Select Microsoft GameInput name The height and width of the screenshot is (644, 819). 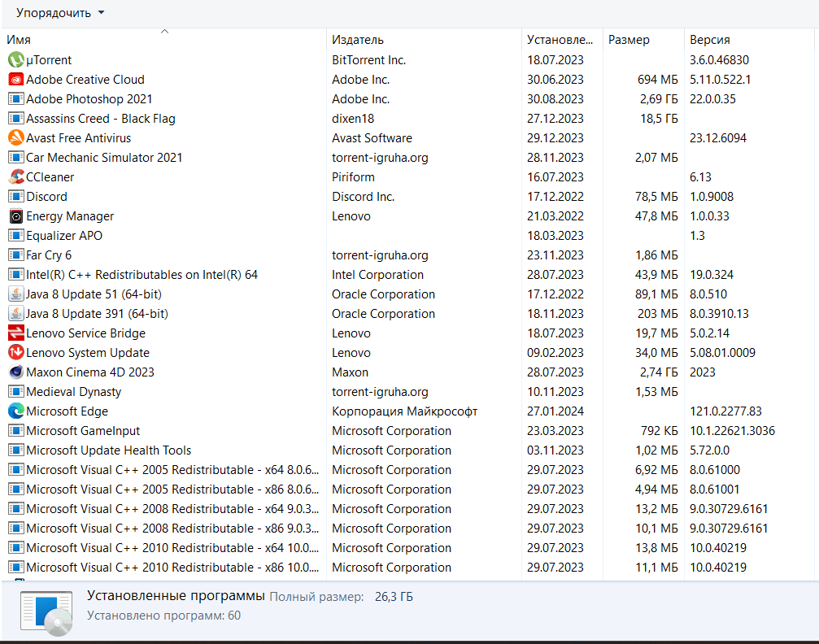click(x=83, y=430)
